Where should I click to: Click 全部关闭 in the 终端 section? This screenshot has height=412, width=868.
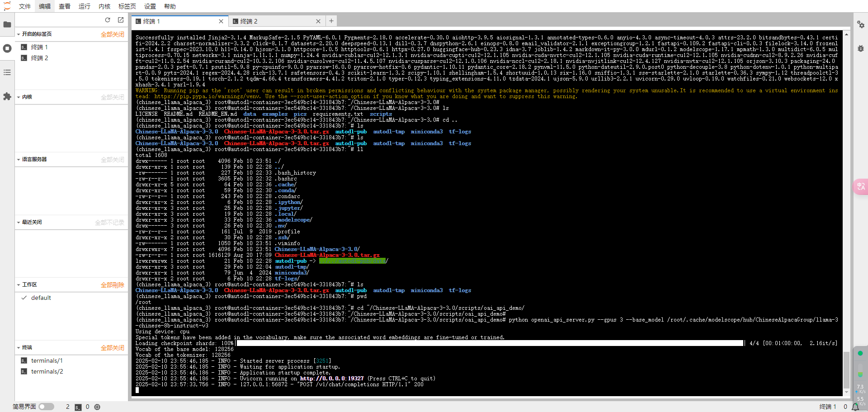coord(112,348)
